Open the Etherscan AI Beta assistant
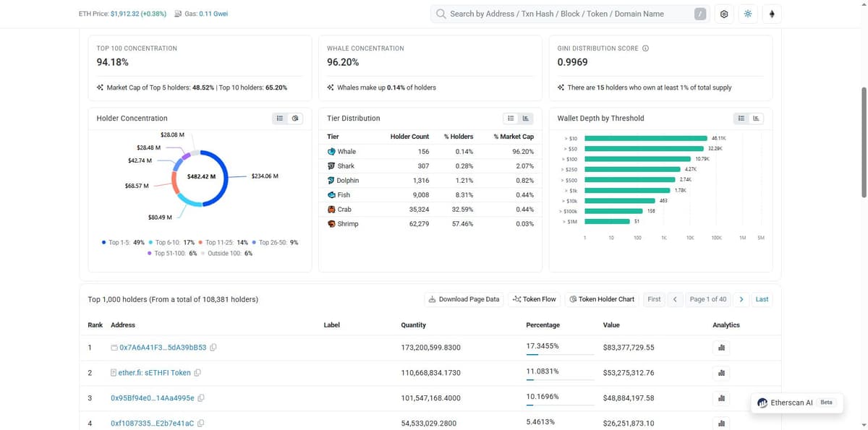868x430 pixels. click(796, 403)
